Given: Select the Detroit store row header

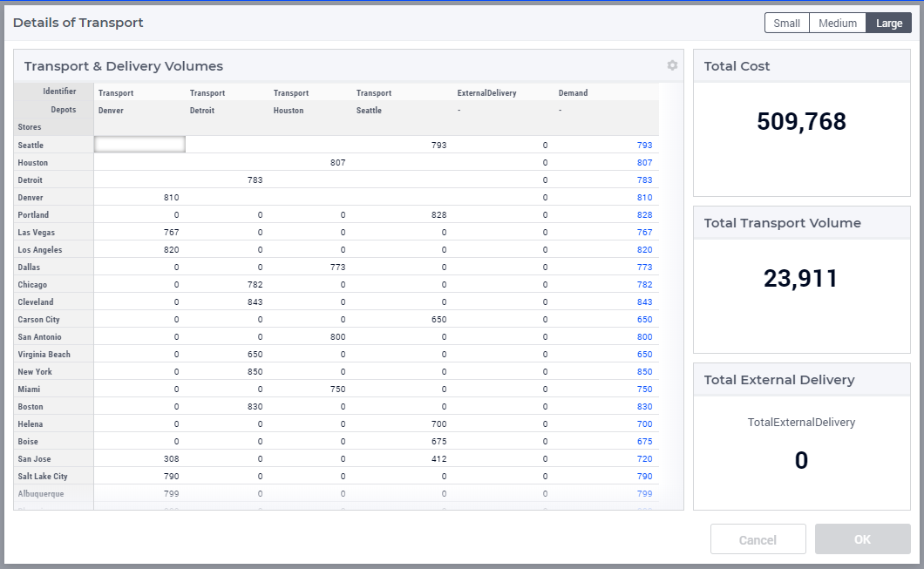Looking at the screenshot, I should [54, 180].
